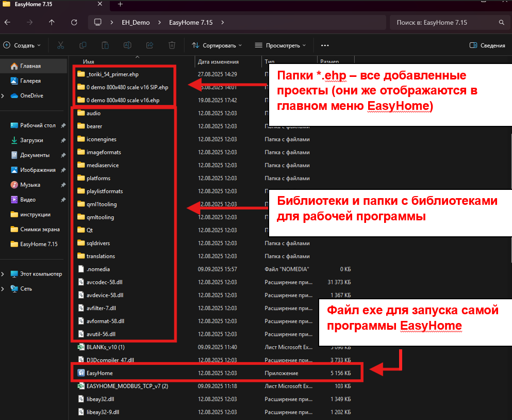The width and height of the screenshot is (512, 420).
Task: Click EH_Demo in the address breadcrumb
Action: tap(136, 23)
